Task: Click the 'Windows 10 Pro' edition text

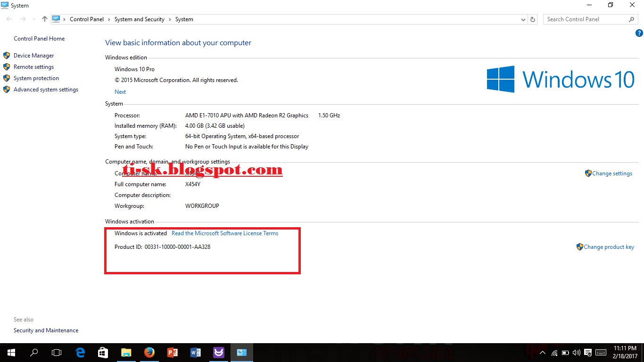Action: 134,69
